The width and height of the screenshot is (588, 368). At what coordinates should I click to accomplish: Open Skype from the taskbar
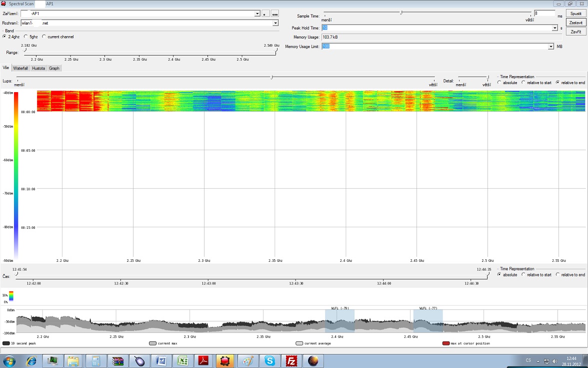click(x=269, y=361)
